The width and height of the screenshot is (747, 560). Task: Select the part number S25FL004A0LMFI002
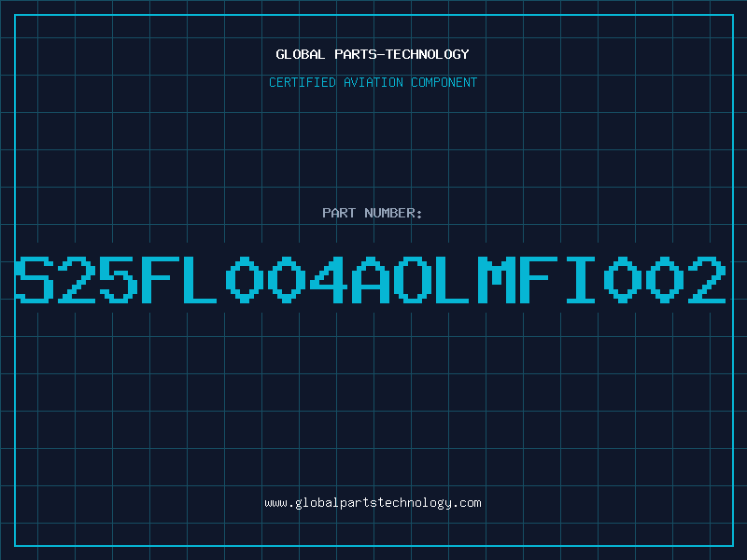point(371,279)
